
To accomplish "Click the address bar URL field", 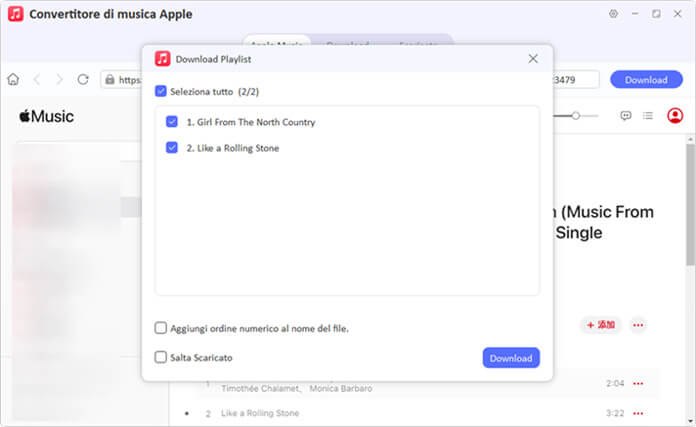I will (x=350, y=80).
